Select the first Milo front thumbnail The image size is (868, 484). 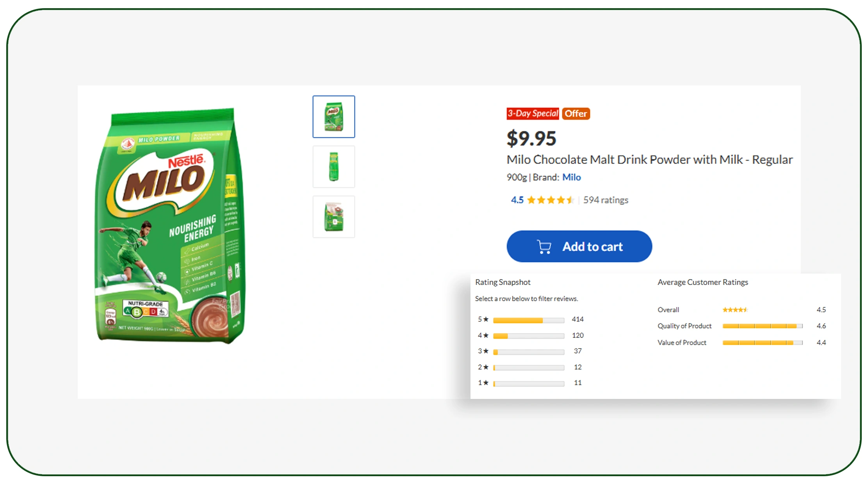point(334,117)
